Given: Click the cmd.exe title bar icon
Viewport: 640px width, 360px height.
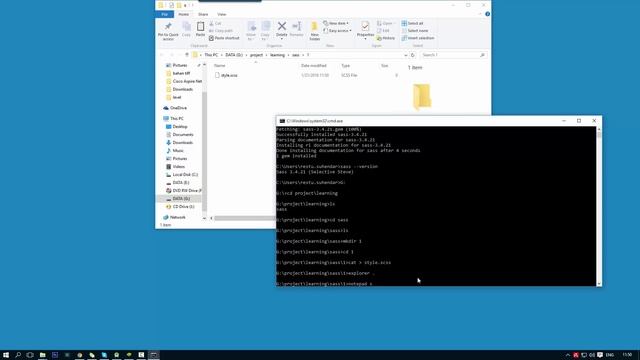Looking at the screenshot, I should coord(282,121).
